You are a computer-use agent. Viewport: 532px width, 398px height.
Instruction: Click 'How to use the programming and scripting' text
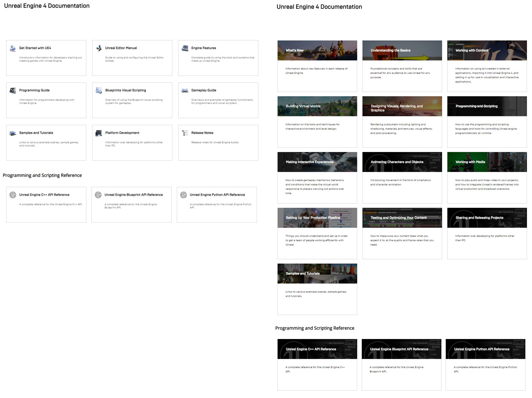coord(486,129)
